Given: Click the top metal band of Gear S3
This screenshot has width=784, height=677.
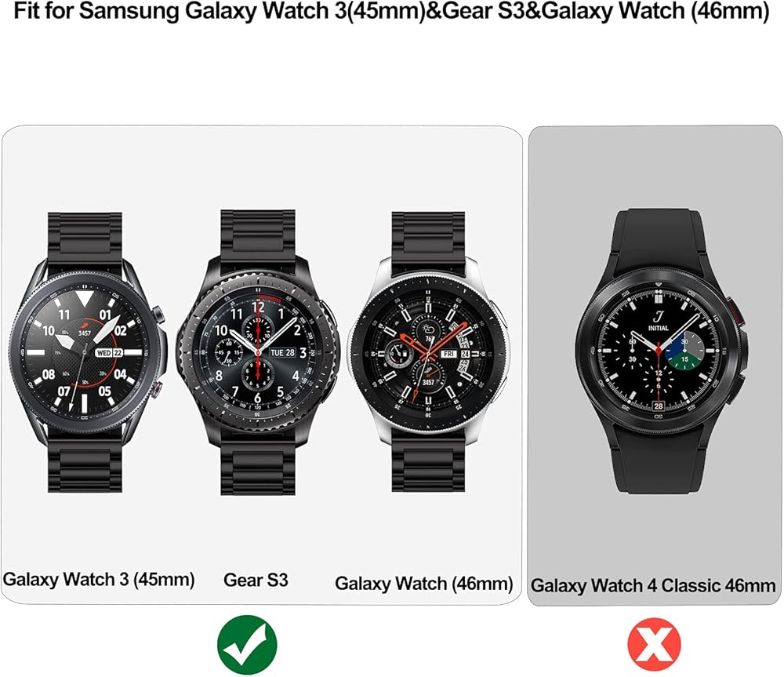Looking at the screenshot, I should 258,235.
